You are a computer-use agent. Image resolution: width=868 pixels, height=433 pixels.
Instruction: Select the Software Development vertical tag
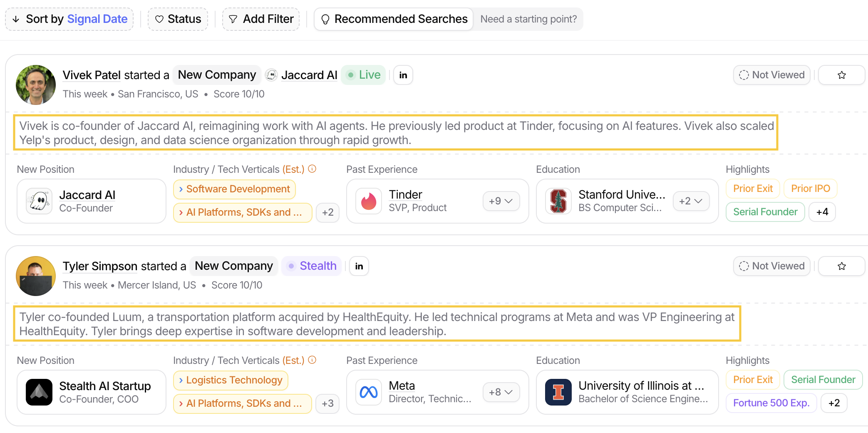(234, 189)
